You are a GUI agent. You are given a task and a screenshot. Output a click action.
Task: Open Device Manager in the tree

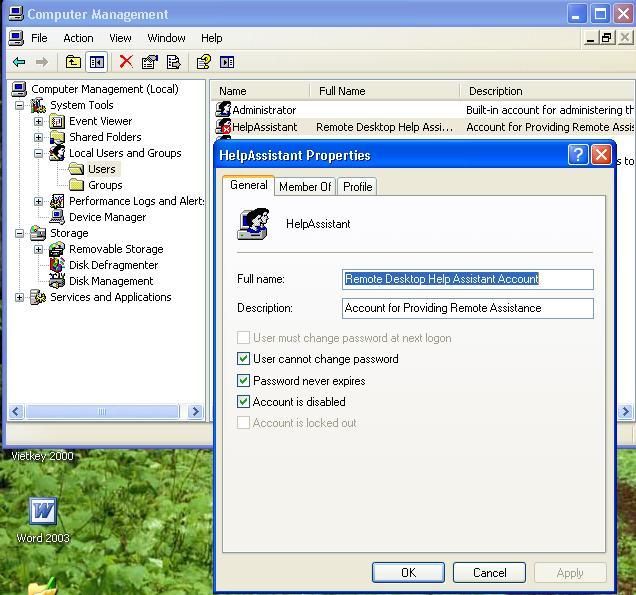pyautogui.click(x=107, y=217)
